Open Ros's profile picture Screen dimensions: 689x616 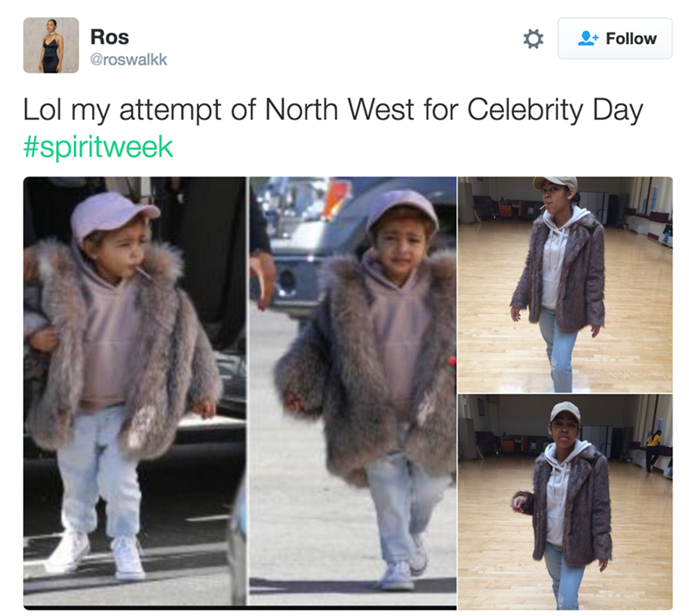point(51,46)
